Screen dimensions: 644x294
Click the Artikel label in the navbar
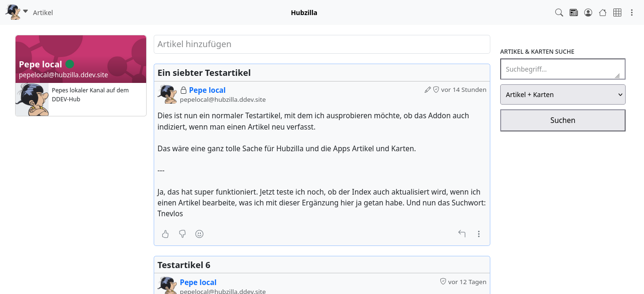tap(43, 13)
